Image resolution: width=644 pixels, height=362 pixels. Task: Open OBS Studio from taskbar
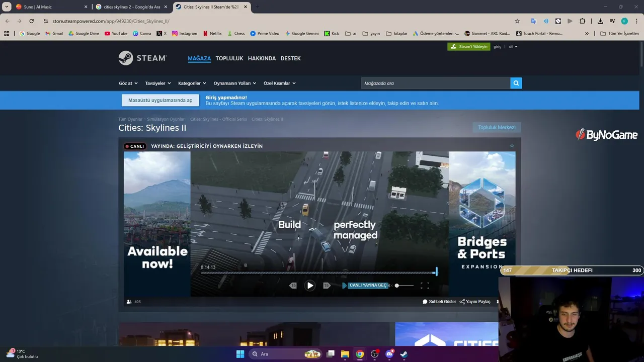click(x=374, y=354)
